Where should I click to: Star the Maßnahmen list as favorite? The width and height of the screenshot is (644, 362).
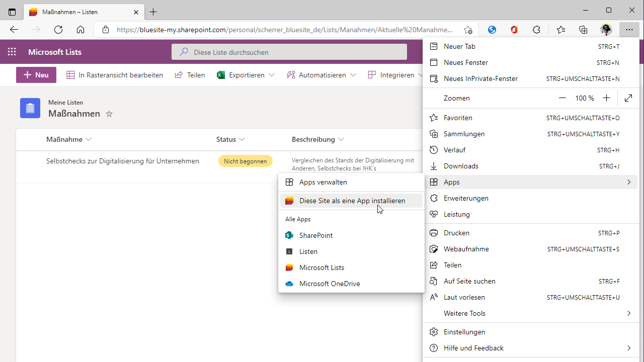point(109,114)
